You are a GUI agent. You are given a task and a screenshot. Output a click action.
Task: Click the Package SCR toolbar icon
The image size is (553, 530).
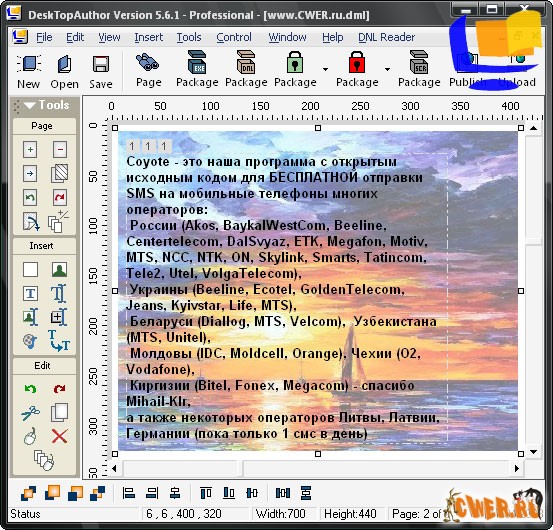[419, 62]
